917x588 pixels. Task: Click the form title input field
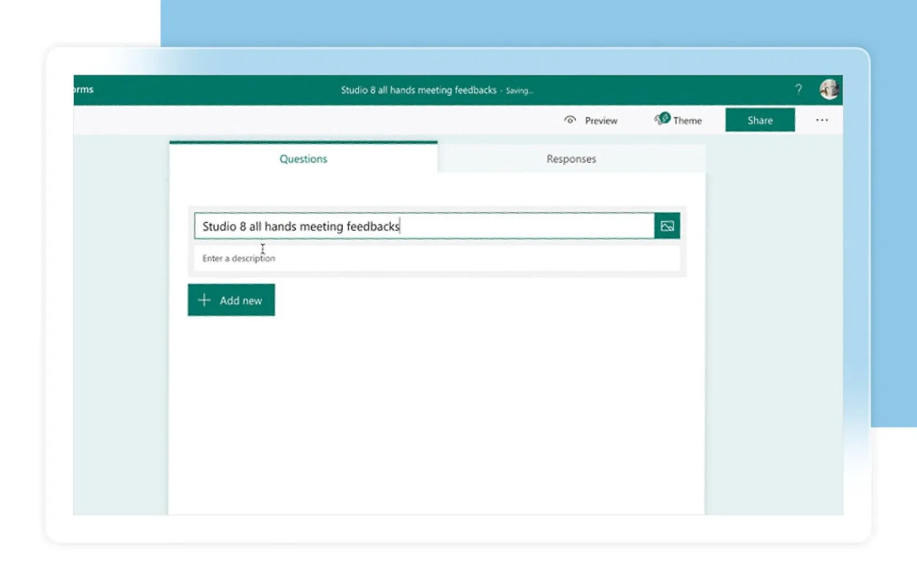point(424,226)
